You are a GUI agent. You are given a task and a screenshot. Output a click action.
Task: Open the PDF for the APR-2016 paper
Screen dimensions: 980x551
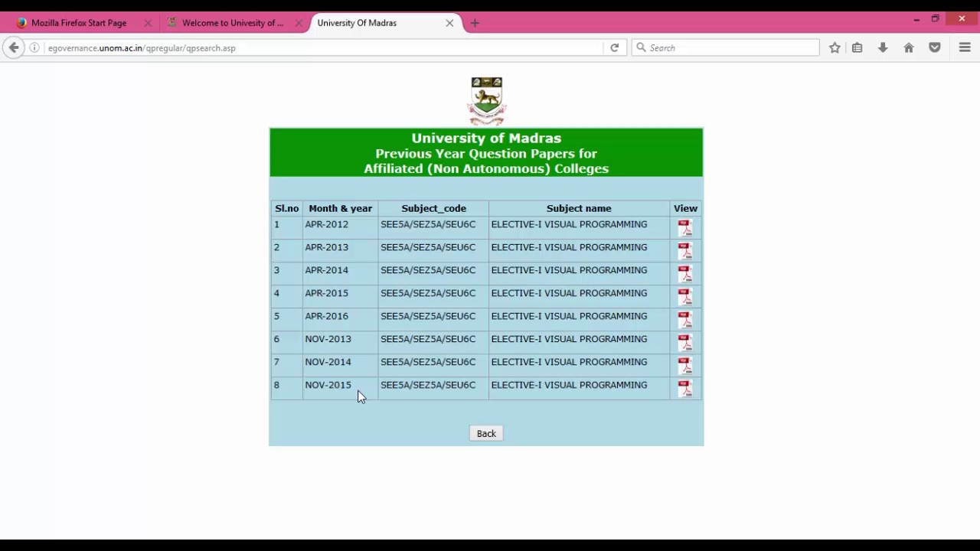point(685,320)
